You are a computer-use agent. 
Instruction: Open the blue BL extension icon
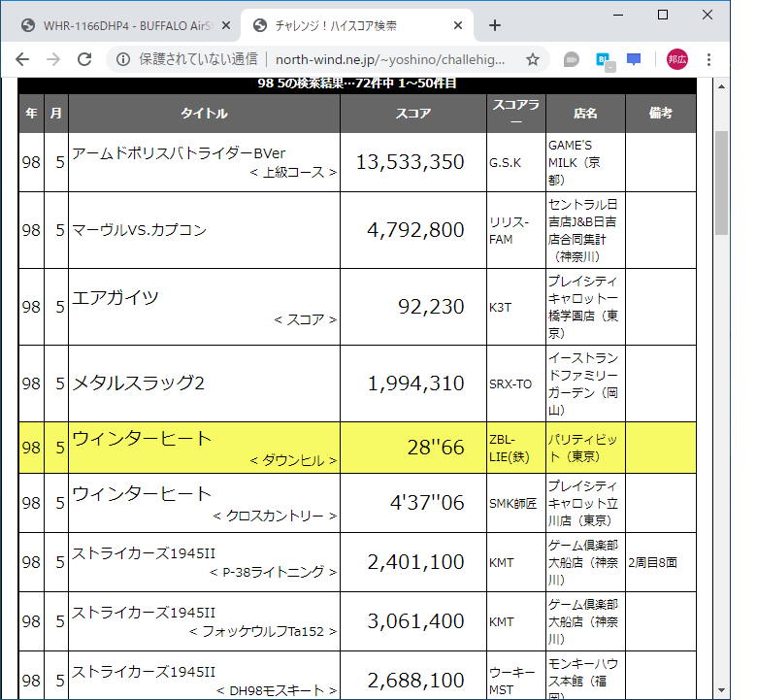605,61
